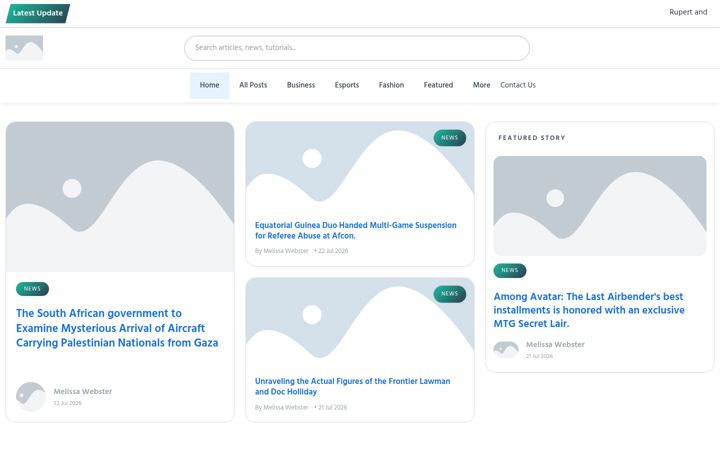Read Equatorial Guinea Duo suspension article
The image size is (720, 450).
(x=356, y=231)
